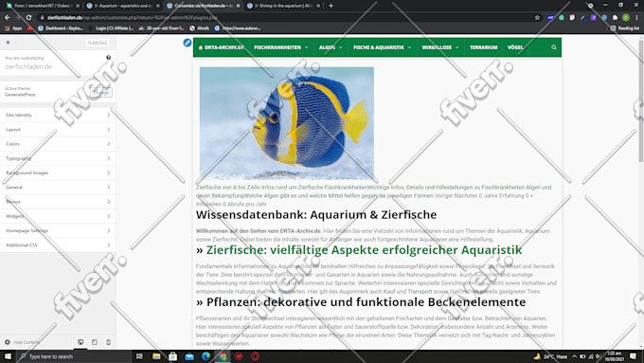Open the customizer help question mark
The width and height of the screenshot is (644, 363).
[x=108, y=58]
